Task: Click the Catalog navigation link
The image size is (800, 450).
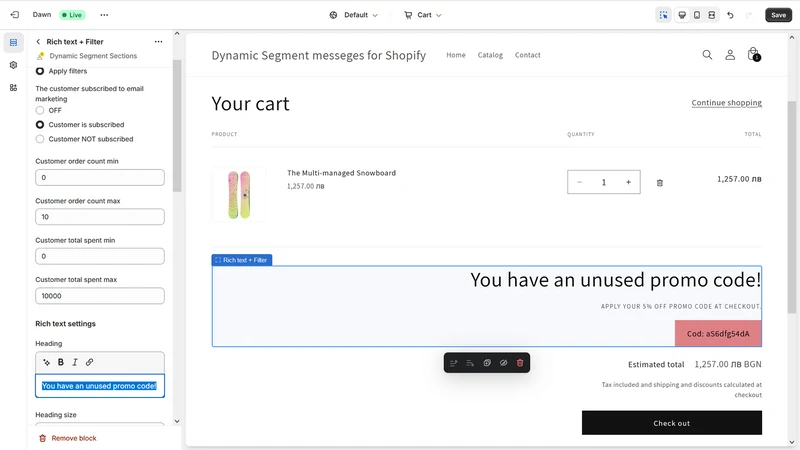Action: (490, 55)
